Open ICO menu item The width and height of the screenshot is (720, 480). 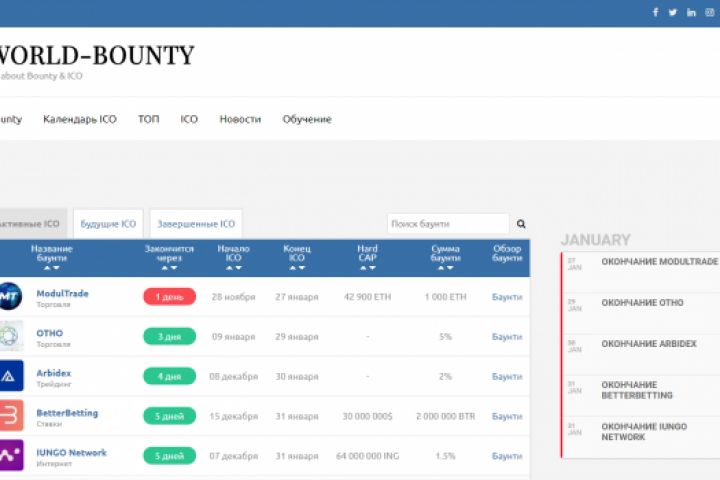pos(189,119)
